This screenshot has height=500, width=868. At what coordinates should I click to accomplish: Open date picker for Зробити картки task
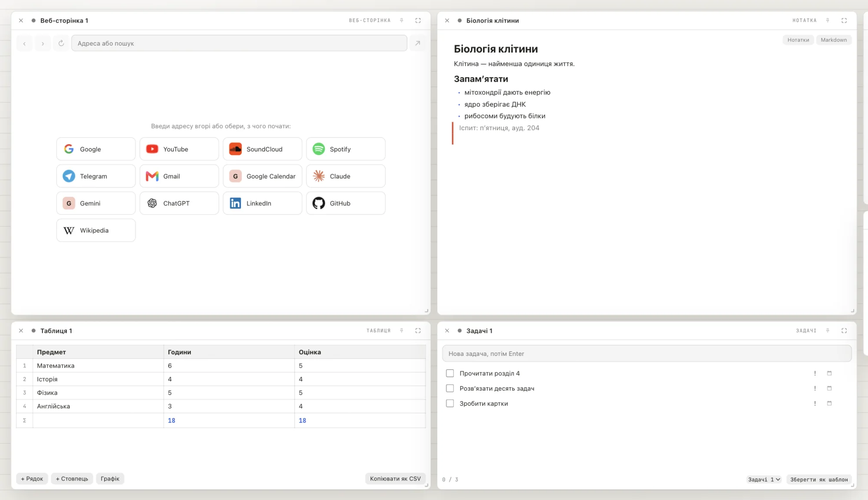(829, 403)
